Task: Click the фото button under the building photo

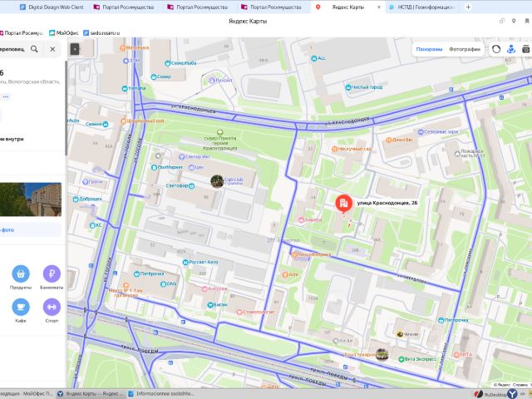Action: [x=31, y=230]
